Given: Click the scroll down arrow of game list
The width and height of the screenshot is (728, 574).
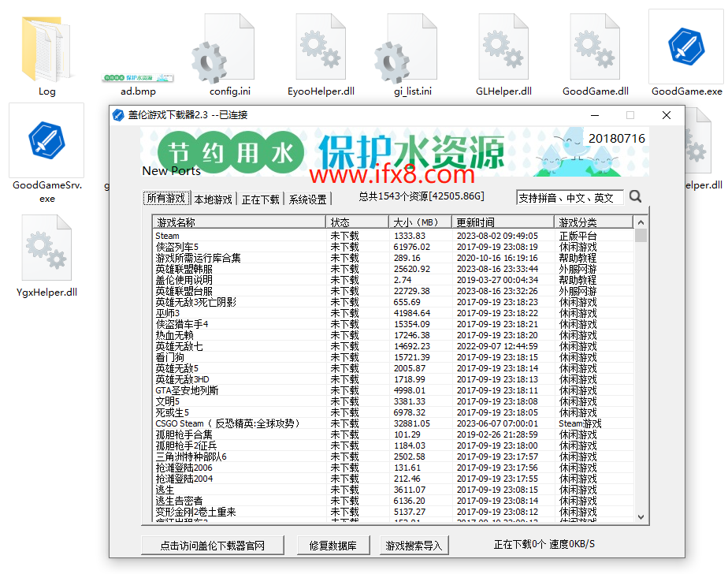Looking at the screenshot, I should pos(641,516).
